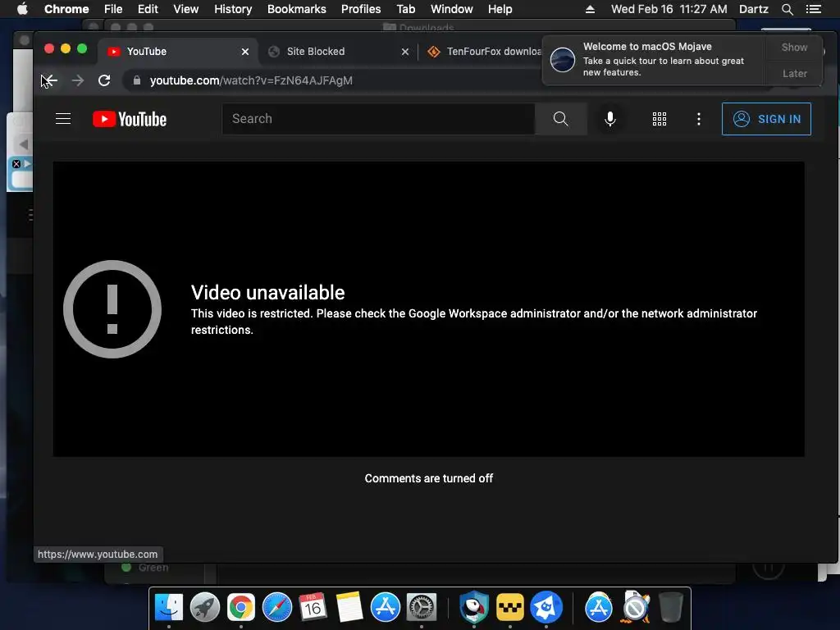Open Spotlight search in the menu bar
This screenshot has height=630, width=840.
[787, 9]
